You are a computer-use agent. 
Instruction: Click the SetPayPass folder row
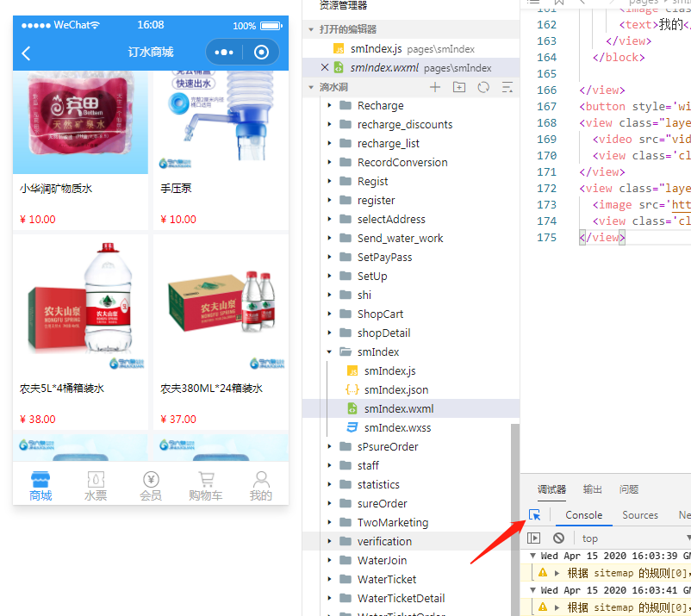click(x=411, y=258)
